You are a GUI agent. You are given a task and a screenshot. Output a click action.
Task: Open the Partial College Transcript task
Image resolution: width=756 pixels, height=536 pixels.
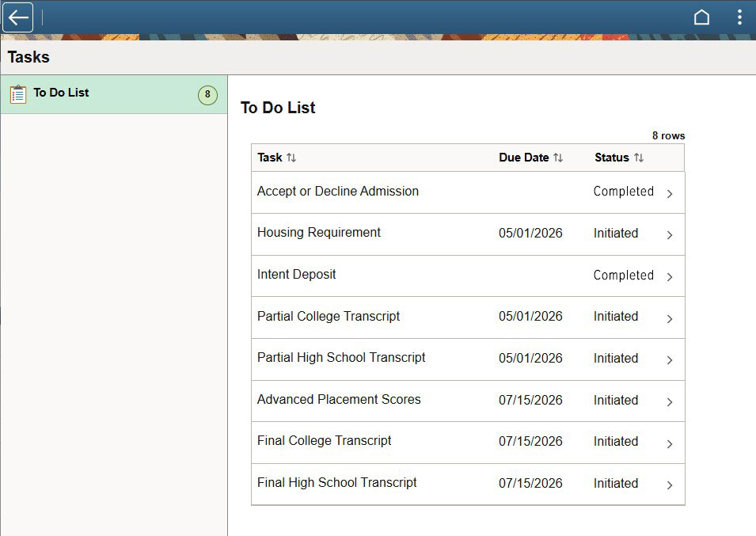[329, 316]
